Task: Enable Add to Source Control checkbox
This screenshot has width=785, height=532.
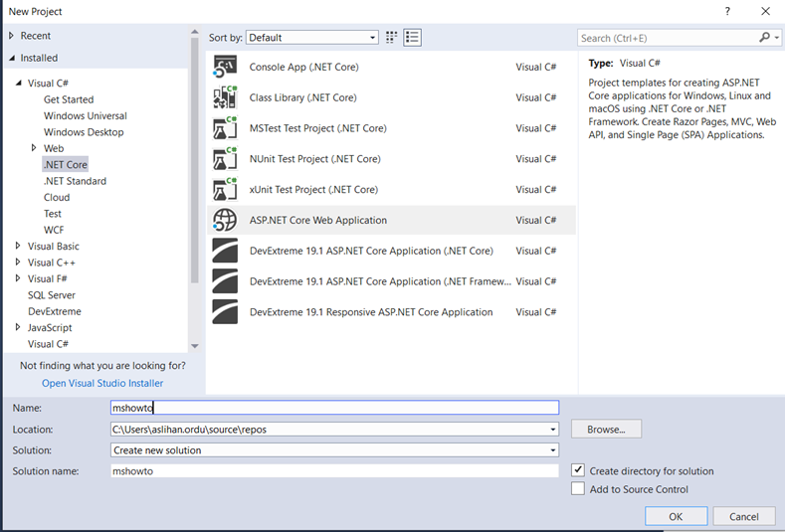Action: 578,488
